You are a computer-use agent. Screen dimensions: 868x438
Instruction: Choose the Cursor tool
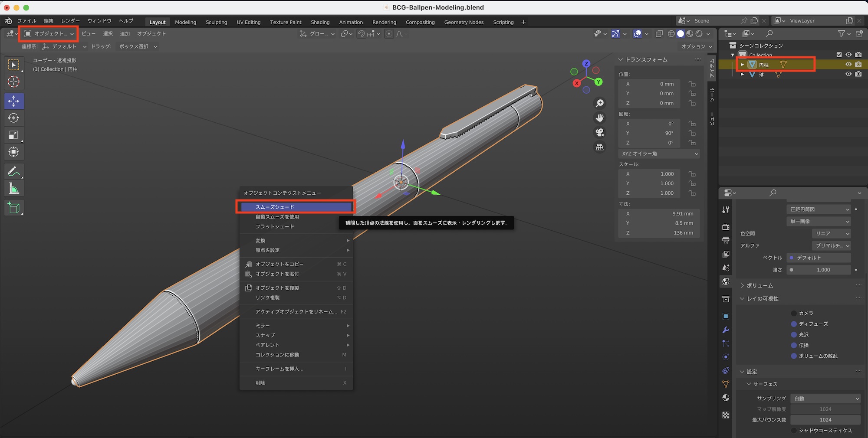click(13, 82)
